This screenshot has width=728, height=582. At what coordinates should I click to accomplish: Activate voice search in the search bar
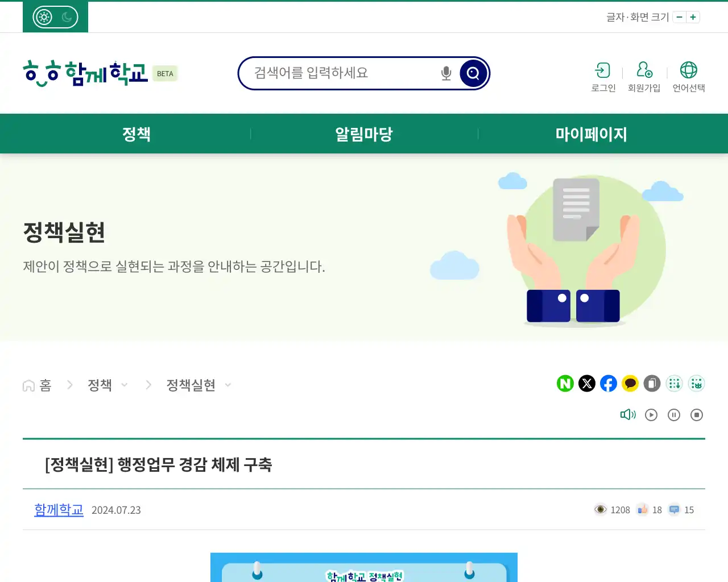(x=445, y=73)
